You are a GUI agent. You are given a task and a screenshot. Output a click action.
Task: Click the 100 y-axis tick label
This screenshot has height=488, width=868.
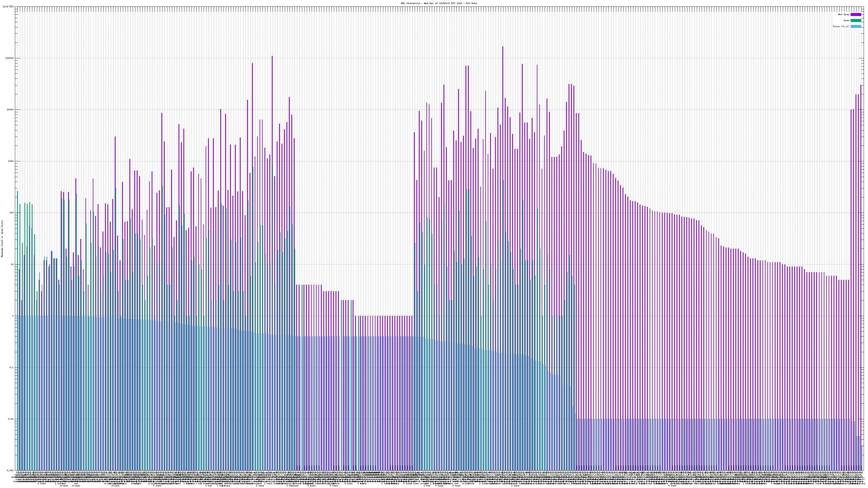(x=11, y=213)
